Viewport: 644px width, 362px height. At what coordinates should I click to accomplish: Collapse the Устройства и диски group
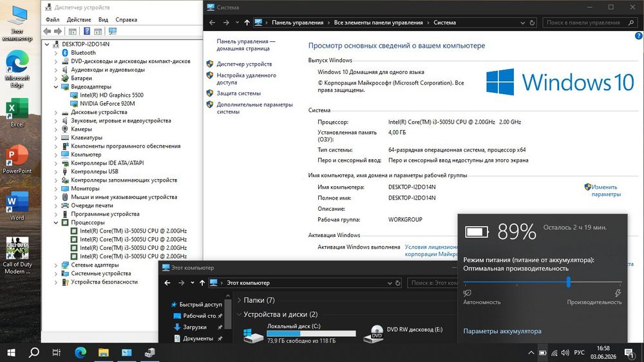coord(239,314)
